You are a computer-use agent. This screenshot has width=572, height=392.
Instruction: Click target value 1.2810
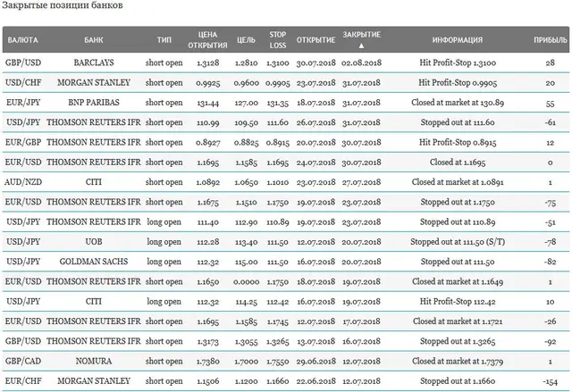point(247,63)
